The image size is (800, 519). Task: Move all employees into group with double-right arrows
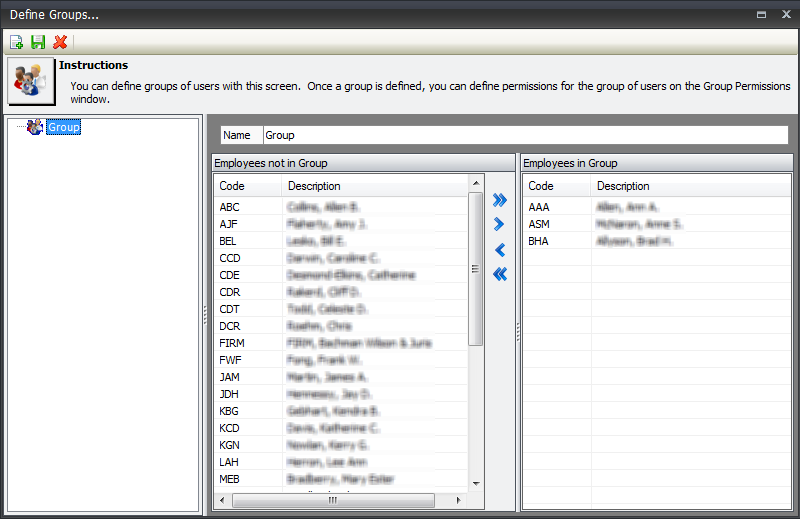point(500,200)
